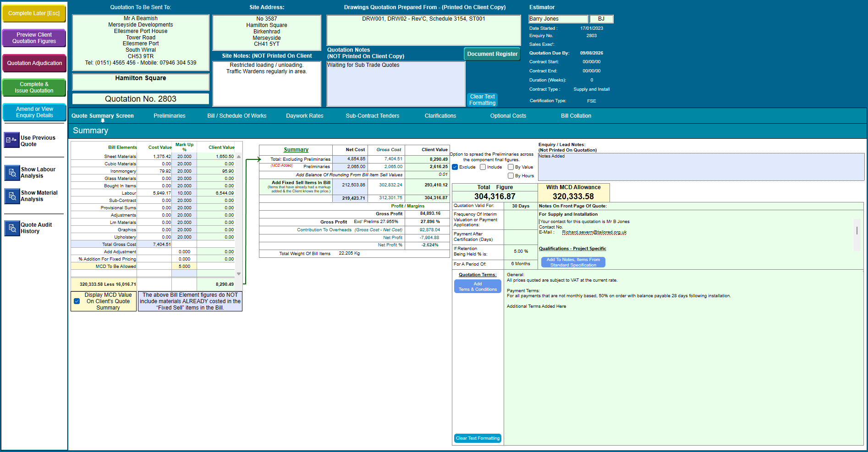Click the MCD To Be Allowed 5.000 field
Screen dimensions: 868x452
coord(184,267)
